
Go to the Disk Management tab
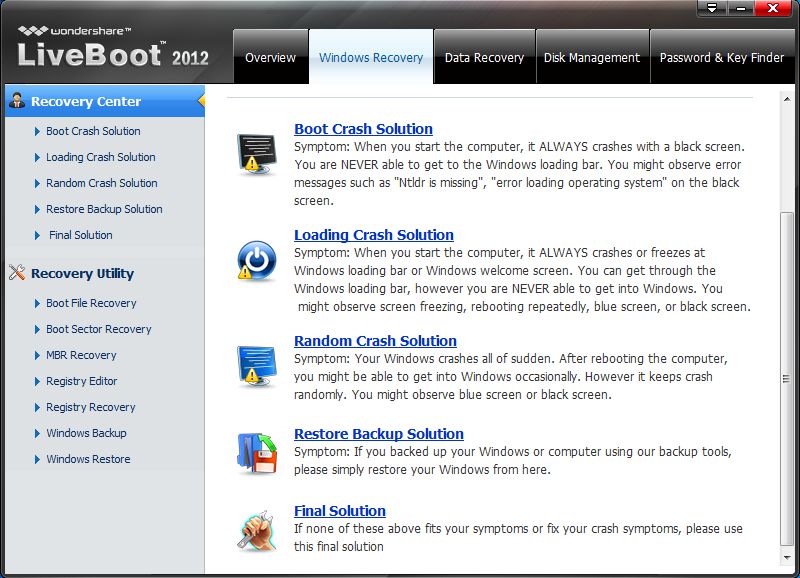coord(592,57)
